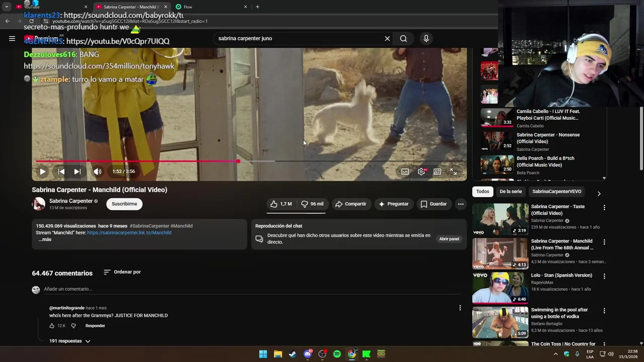Dislike the @martinitogrande comment
This screenshot has width=644, height=362.
pos(73,326)
